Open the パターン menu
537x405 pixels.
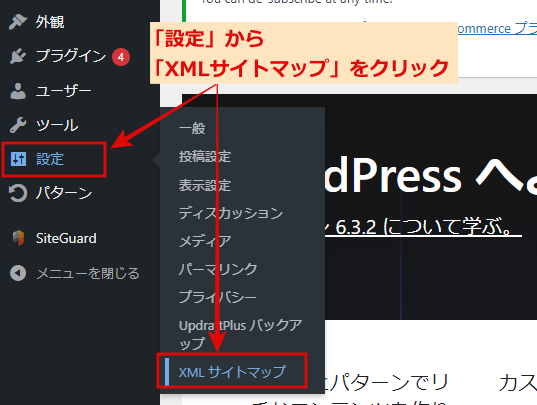point(64,193)
